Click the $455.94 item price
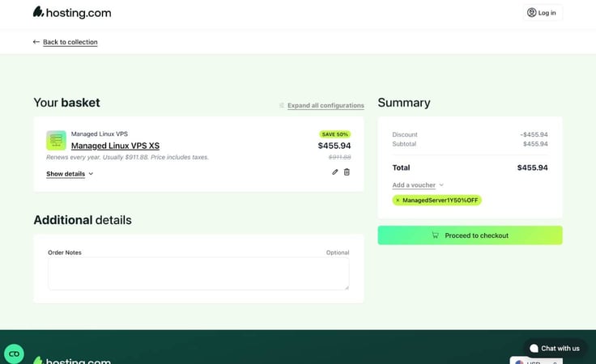 point(334,146)
